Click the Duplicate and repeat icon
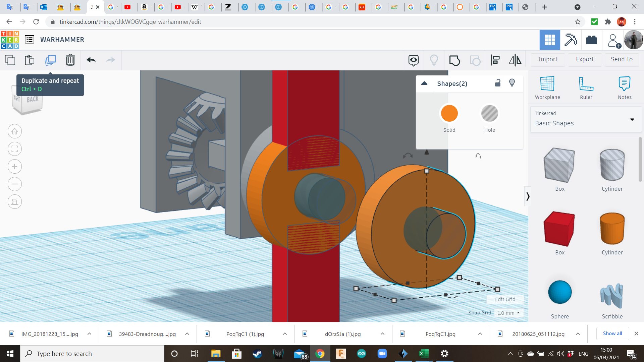The height and width of the screenshot is (362, 644). point(50,60)
